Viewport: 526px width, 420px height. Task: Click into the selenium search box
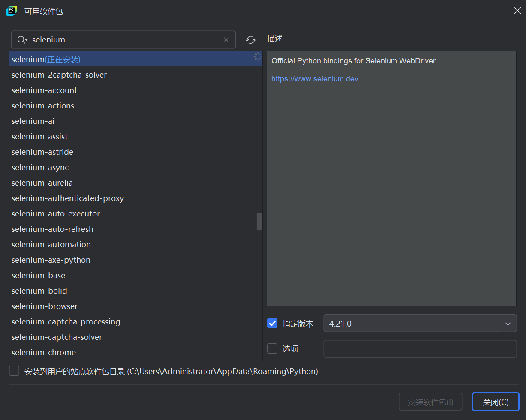coord(124,40)
